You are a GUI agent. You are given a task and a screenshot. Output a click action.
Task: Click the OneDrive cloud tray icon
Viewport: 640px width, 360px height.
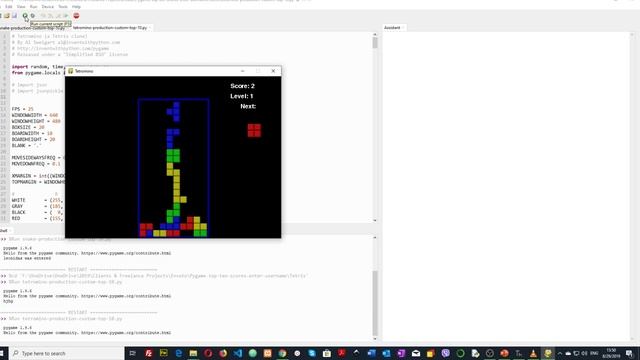[568, 353]
